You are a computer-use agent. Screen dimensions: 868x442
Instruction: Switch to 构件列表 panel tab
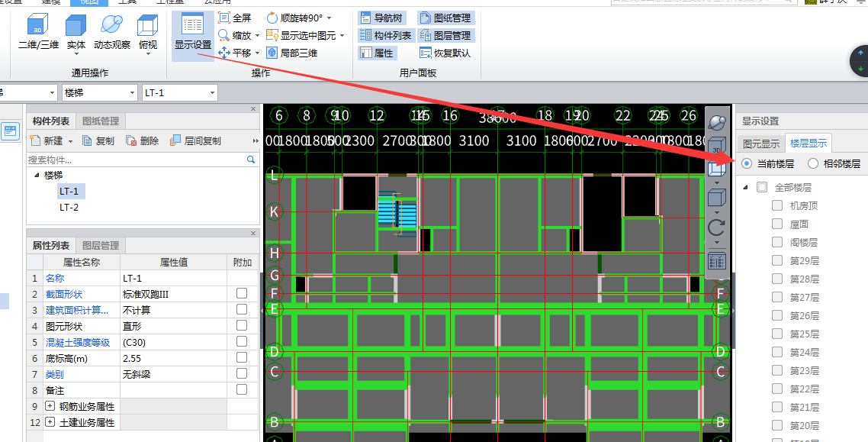click(x=51, y=121)
